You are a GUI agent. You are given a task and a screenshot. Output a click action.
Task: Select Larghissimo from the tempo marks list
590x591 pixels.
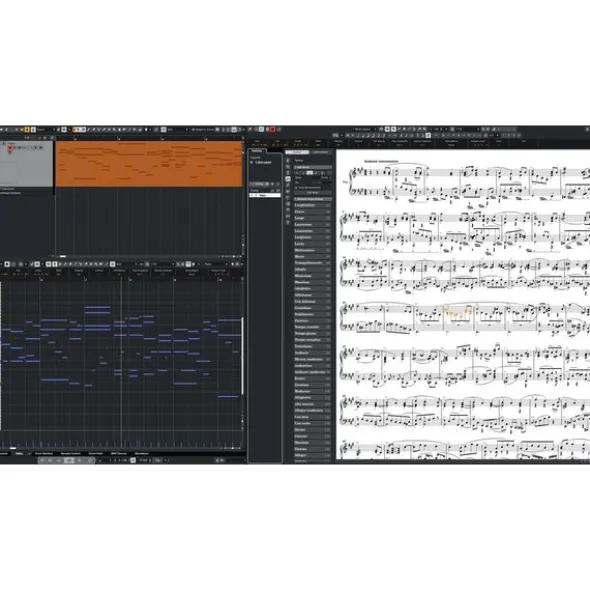pos(312,205)
